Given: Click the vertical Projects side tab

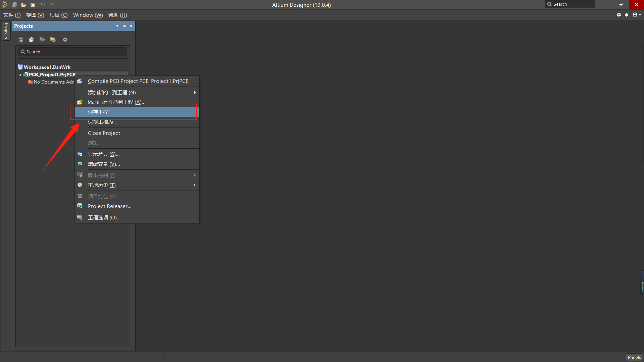Looking at the screenshot, I should point(6,31).
